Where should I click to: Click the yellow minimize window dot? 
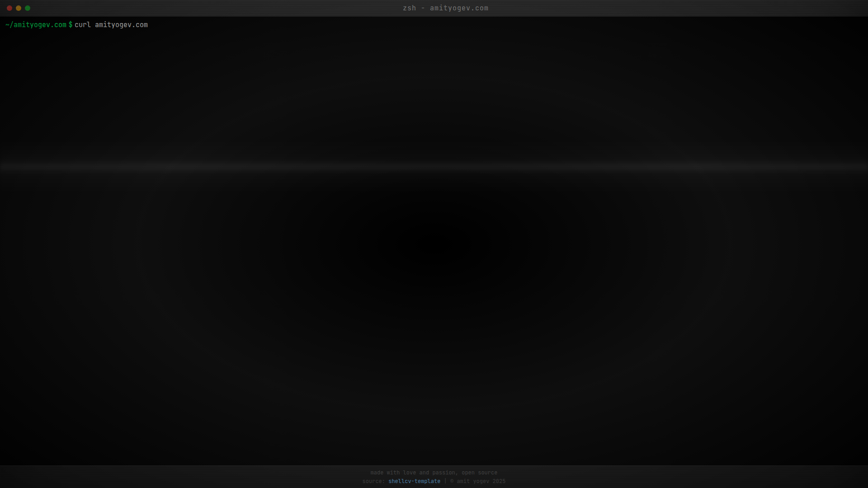(19, 8)
